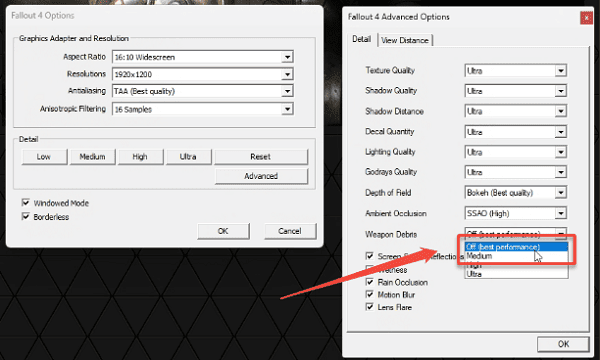Open the Shadow Distance dropdown
600x360 pixels.
point(515,111)
